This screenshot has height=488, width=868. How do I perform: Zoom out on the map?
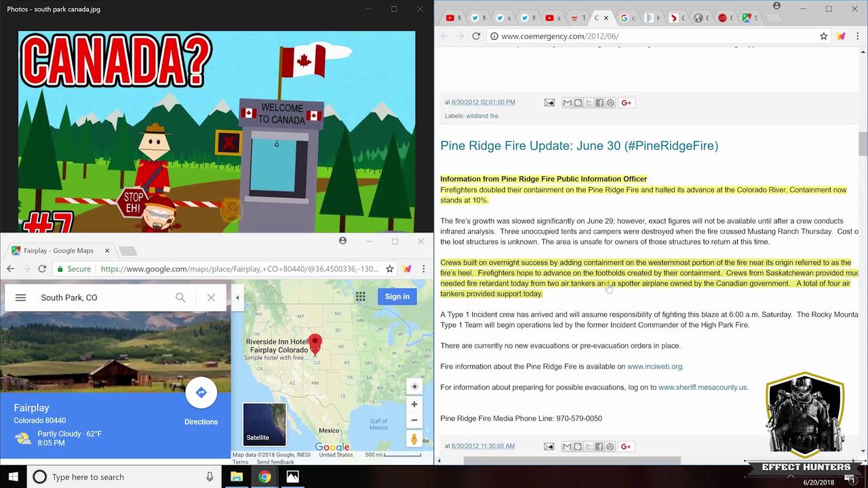414,420
